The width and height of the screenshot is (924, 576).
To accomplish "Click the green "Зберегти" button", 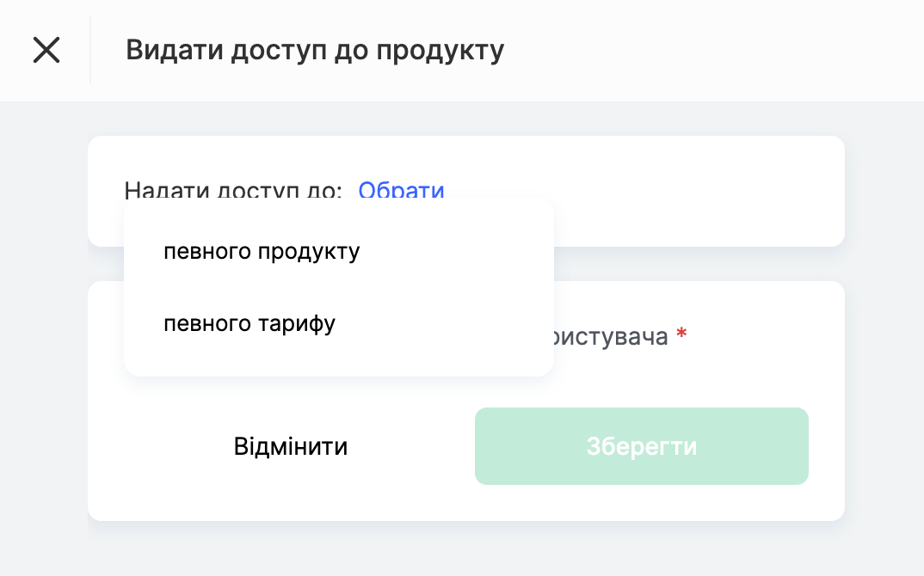I will (x=642, y=446).
